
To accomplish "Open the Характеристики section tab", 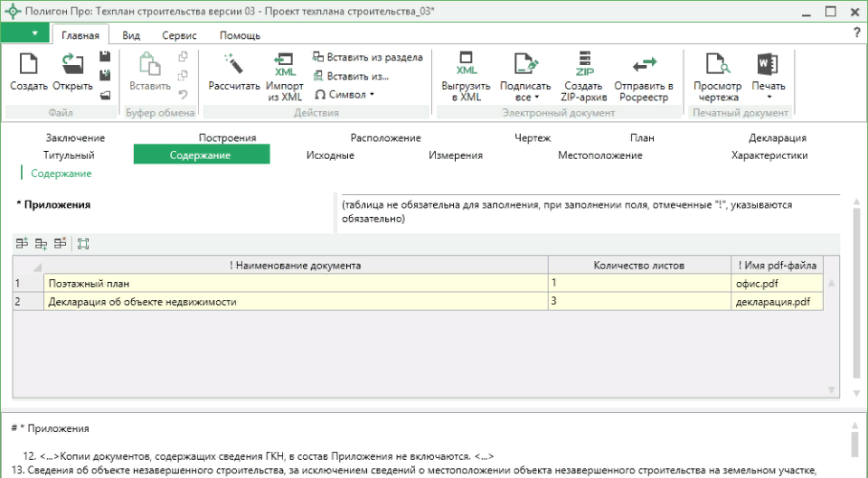I will (x=769, y=155).
